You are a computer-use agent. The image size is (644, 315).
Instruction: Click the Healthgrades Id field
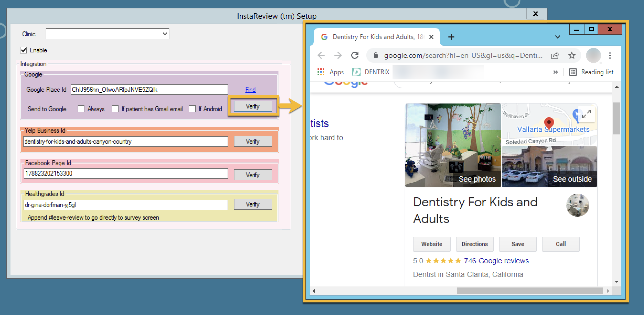point(126,205)
